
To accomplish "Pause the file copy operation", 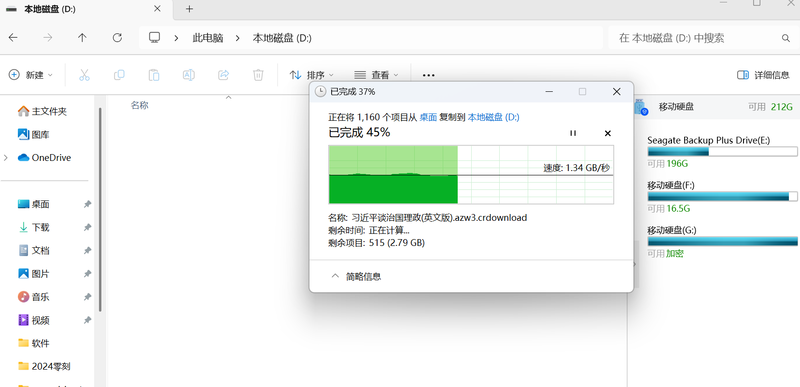I will 573,133.
